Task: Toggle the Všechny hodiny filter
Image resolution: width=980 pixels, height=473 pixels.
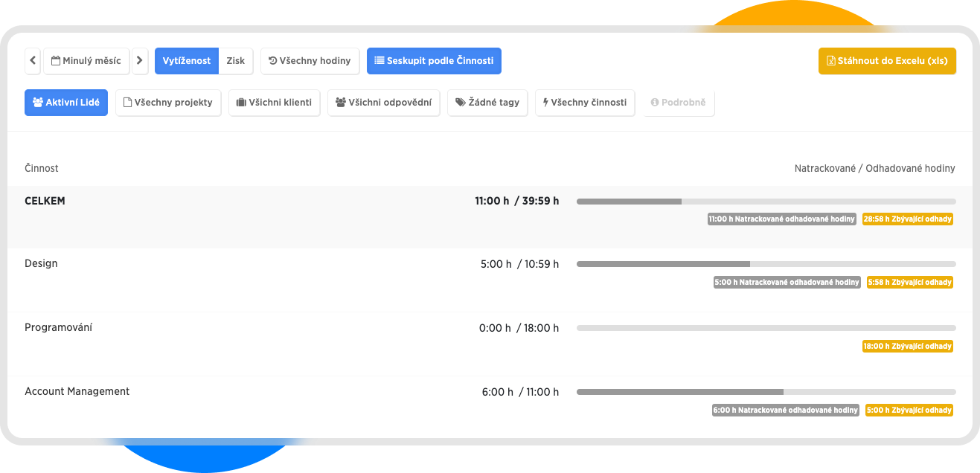Action: 310,61
